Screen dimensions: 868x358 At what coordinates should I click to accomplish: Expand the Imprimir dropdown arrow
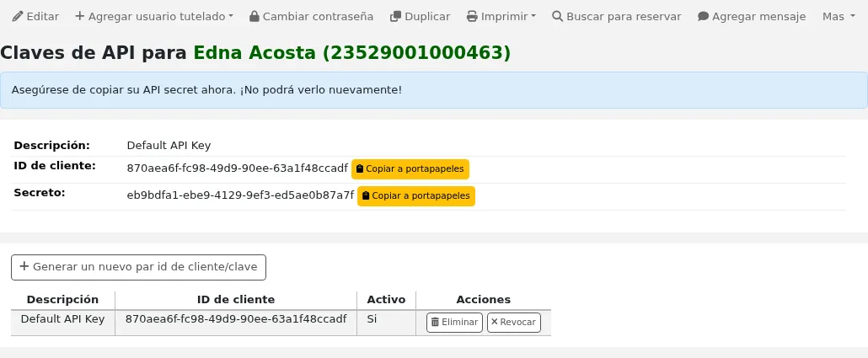click(x=533, y=17)
